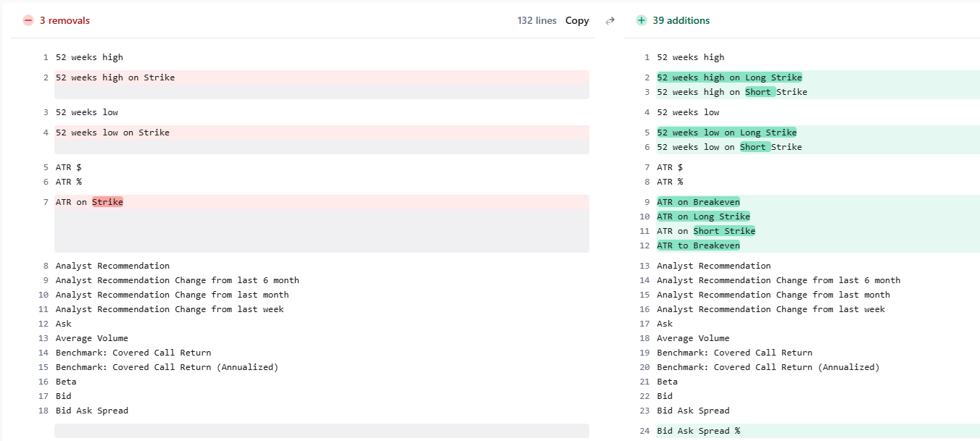Click 'ATR $' text on line 7

coord(670,167)
